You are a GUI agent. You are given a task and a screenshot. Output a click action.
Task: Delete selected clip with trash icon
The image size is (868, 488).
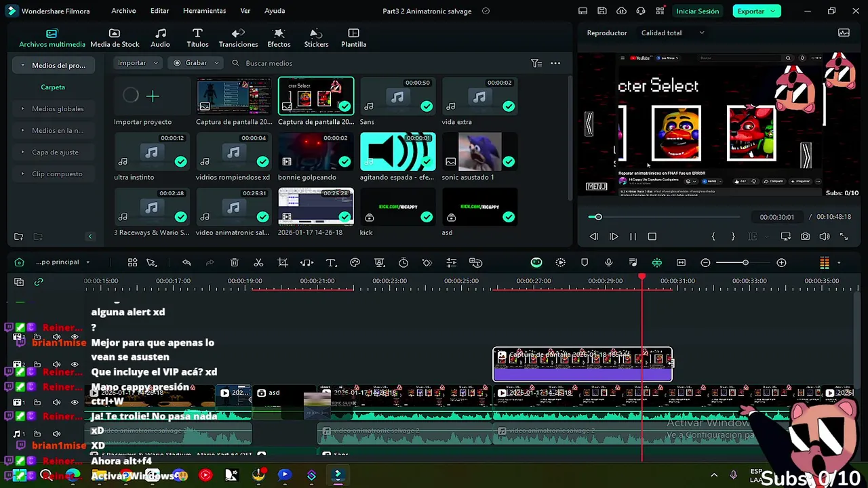pyautogui.click(x=234, y=263)
